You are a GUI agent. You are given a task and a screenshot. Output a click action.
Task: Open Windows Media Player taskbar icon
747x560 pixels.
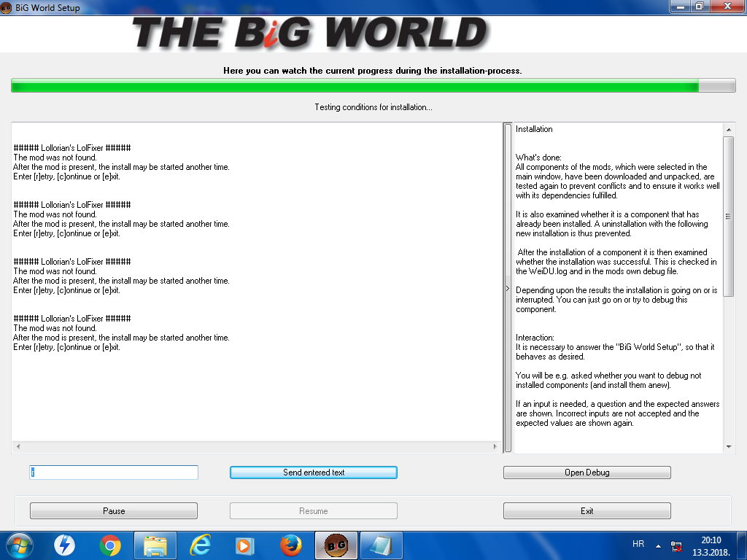coord(246,545)
